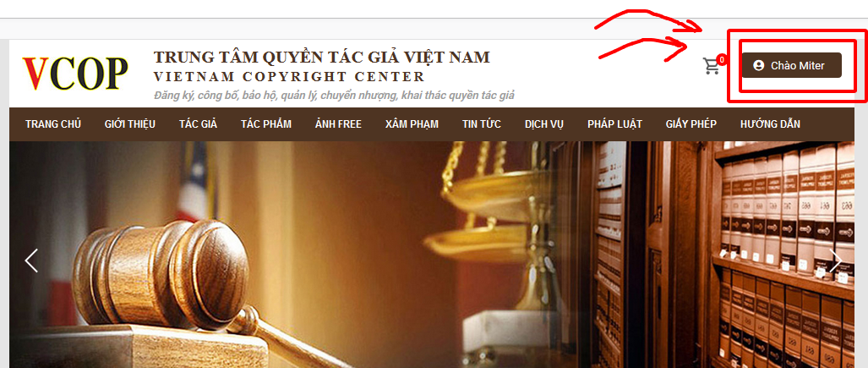Select the Xâm Phạm menu item
The height and width of the screenshot is (368, 868).
(x=412, y=124)
